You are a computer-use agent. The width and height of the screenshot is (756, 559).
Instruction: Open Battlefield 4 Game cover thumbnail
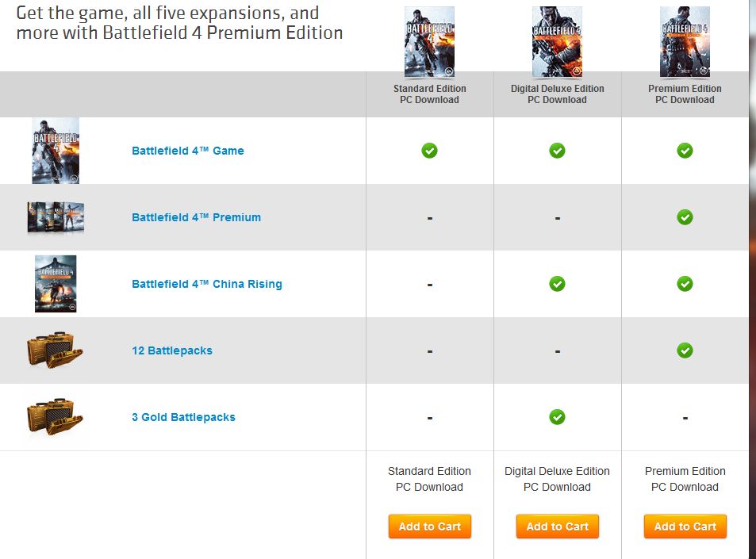56,151
